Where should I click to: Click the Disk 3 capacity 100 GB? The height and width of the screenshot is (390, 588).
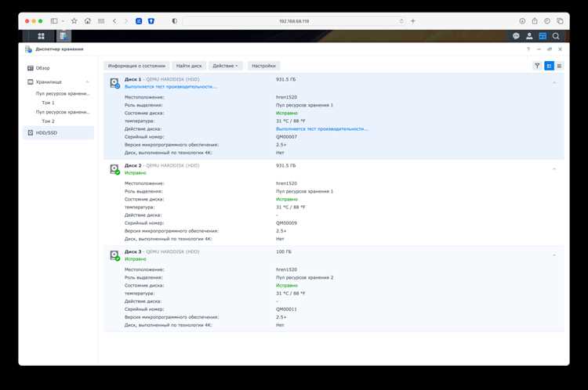[x=284, y=251]
